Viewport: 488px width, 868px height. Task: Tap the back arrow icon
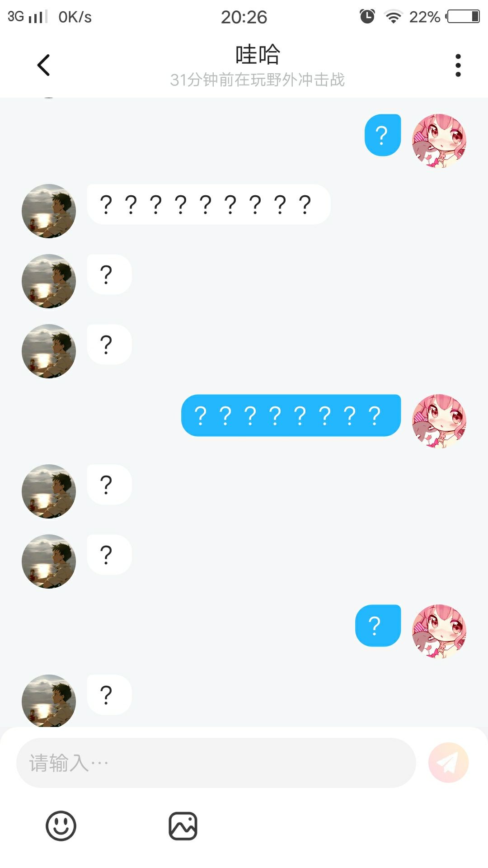[43, 65]
